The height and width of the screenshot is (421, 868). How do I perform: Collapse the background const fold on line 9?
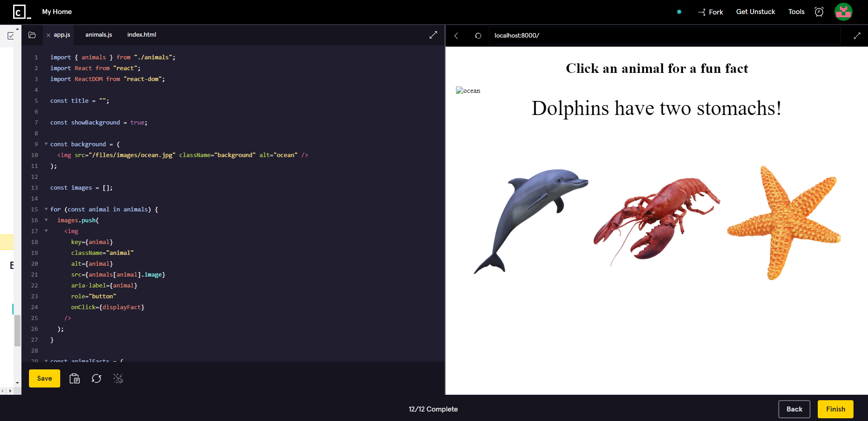(x=46, y=144)
